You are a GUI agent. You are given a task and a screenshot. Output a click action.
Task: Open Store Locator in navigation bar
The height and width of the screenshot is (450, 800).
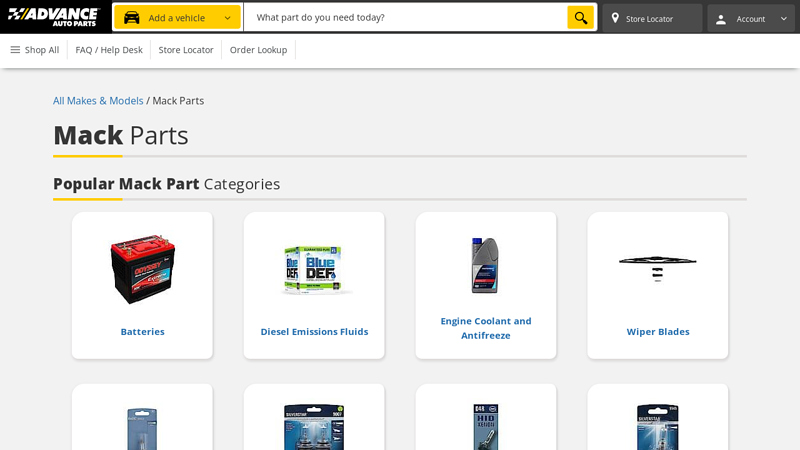186,50
